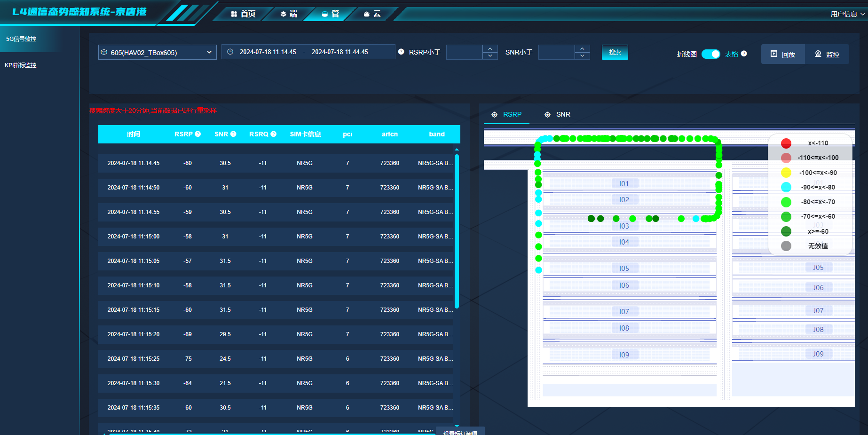
Task: Expand the 用户信息 menu
Action: (x=848, y=14)
